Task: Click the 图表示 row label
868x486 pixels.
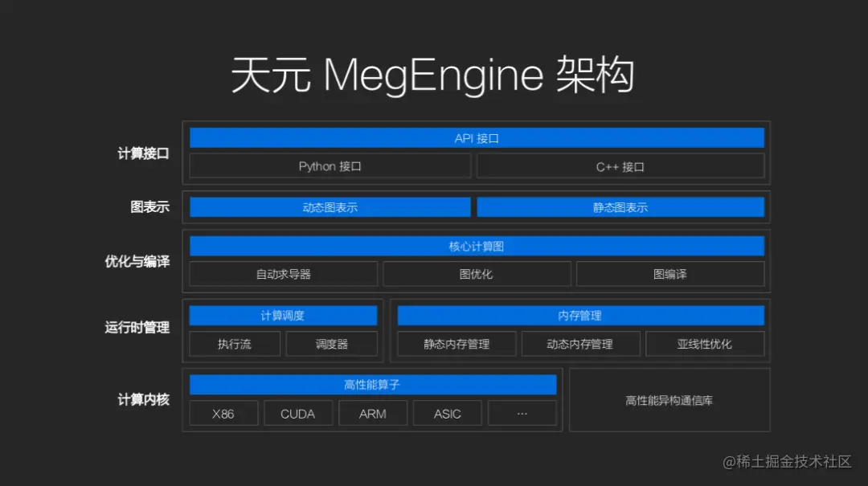Action: tap(150, 207)
